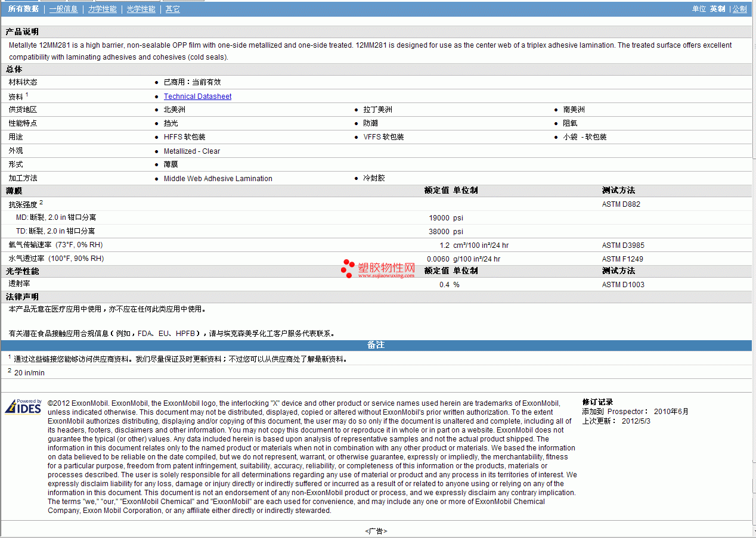Click the 挡光 feature entry
756x538 pixels.
(171, 123)
